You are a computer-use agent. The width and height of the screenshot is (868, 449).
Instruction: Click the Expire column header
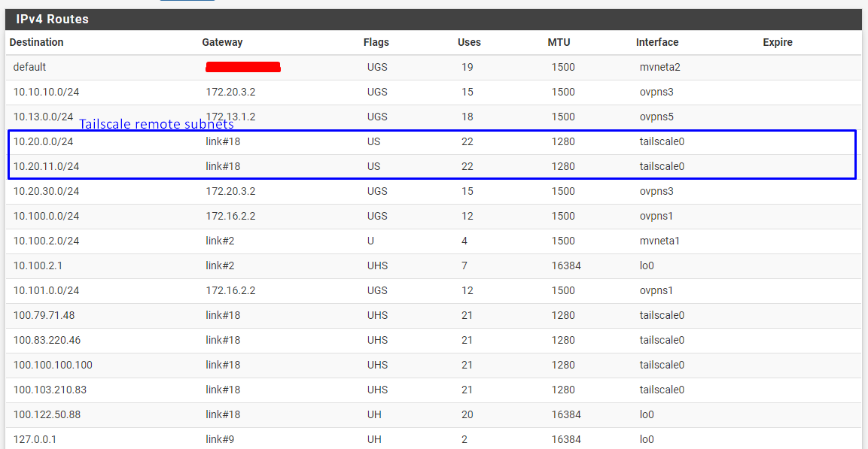777,42
